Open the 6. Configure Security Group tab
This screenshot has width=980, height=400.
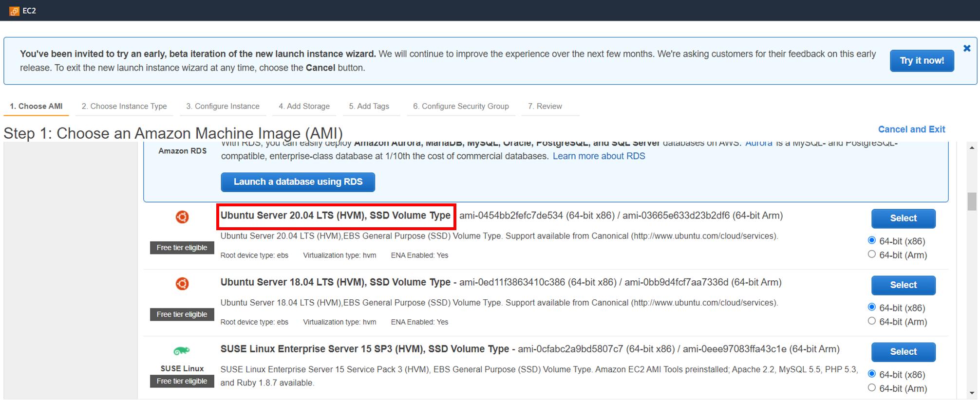[461, 106]
